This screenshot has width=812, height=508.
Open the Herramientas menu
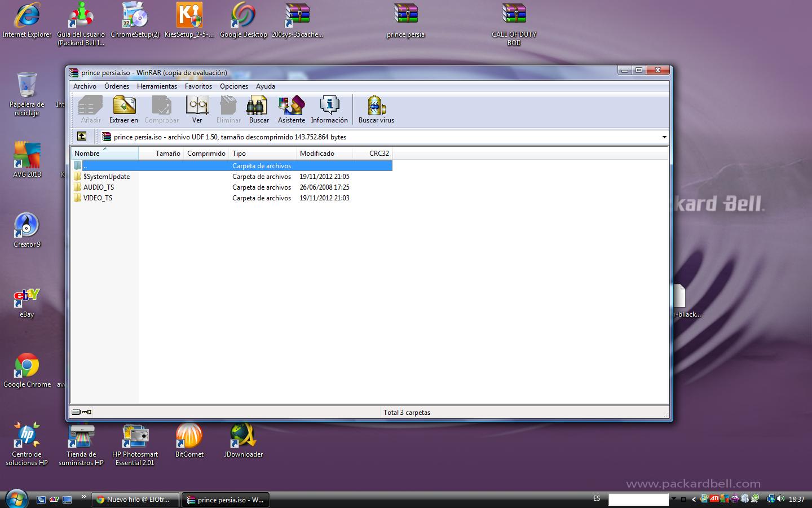(157, 86)
